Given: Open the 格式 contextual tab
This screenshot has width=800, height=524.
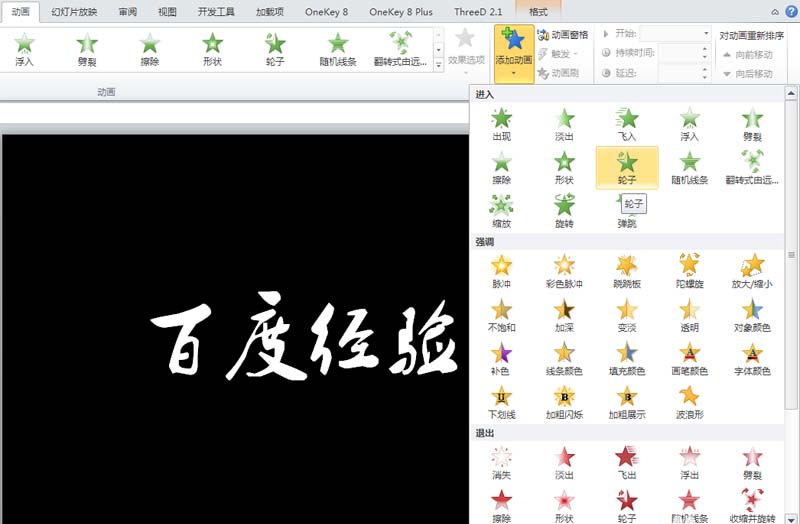Looking at the screenshot, I should pyautogui.click(x=538, y=11).
